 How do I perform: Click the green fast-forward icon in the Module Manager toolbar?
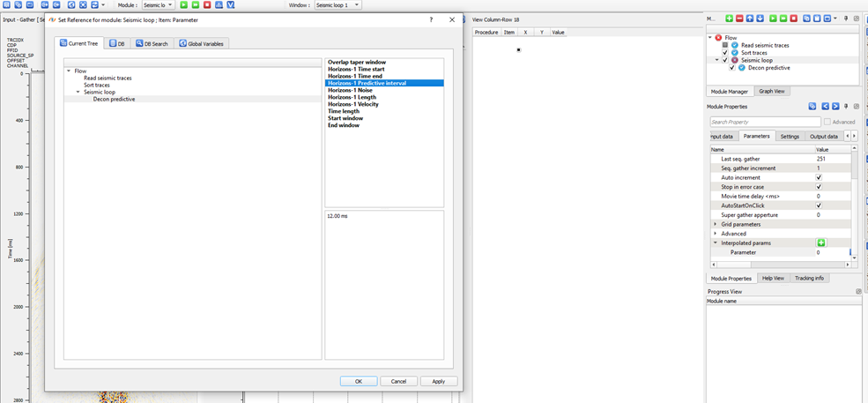tap(783, 19)
